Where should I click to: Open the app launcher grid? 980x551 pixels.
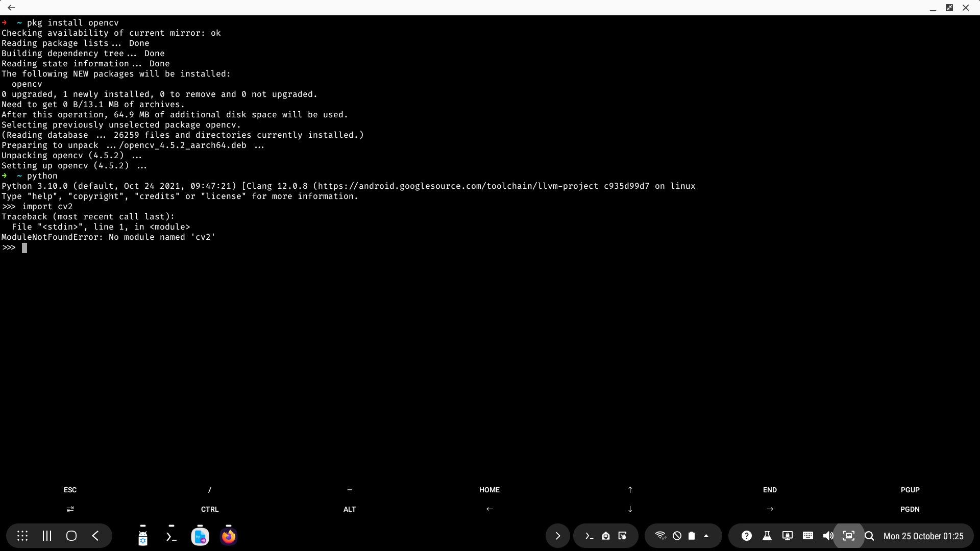coord(22,536)
